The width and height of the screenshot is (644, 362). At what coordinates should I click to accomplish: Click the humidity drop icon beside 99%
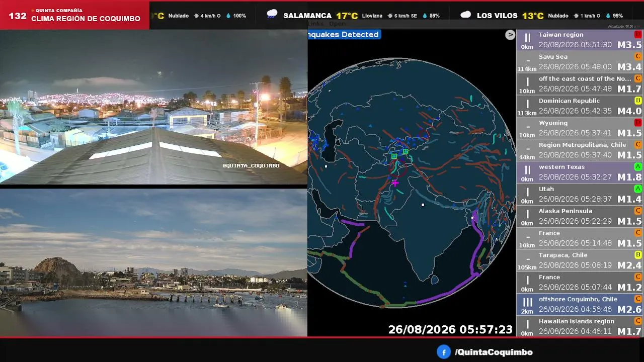(x=608, y=16)
